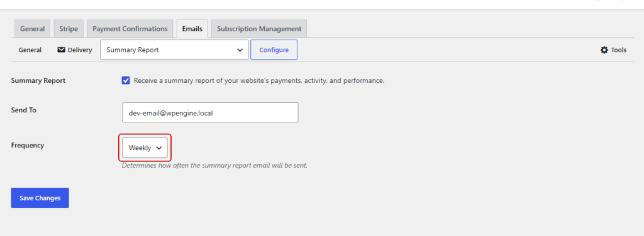Open the Delivery emails sub-section
Image resolution: width=644 pixels, height=236 pixels.
(x=75, y=50)
